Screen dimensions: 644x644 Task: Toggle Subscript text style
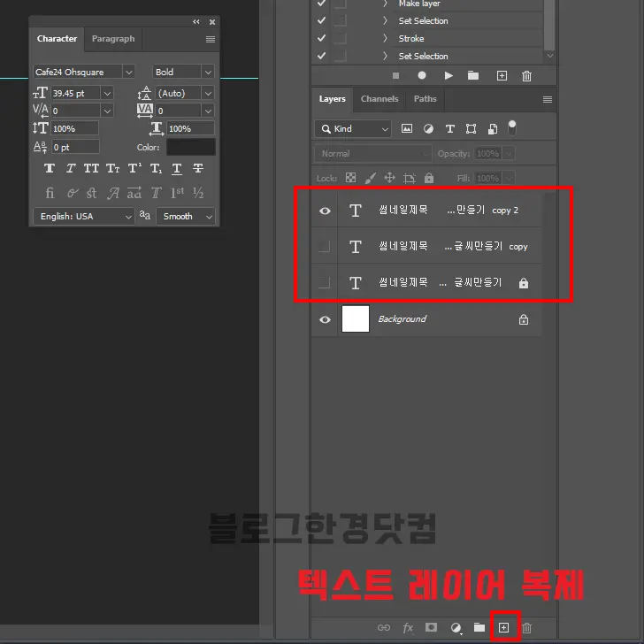[156, 168]
